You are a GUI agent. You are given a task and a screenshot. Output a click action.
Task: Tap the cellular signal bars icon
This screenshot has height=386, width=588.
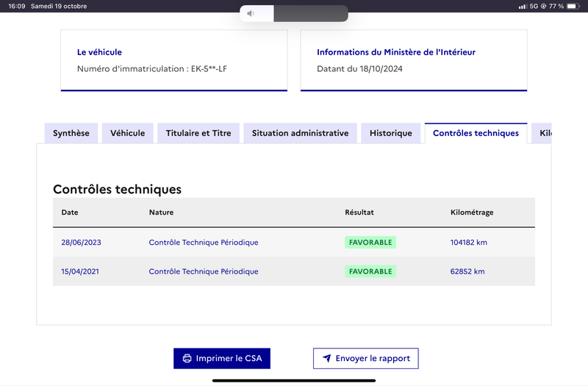[x=523, y=7]
